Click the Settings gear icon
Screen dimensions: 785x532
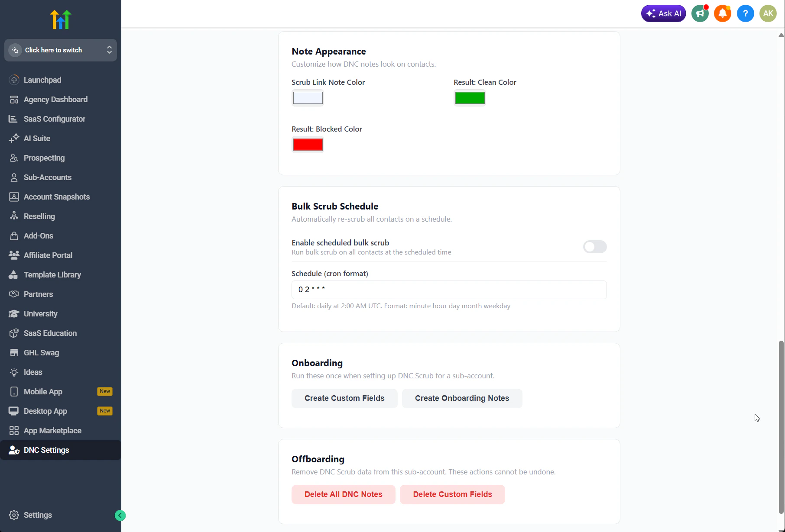14,515
